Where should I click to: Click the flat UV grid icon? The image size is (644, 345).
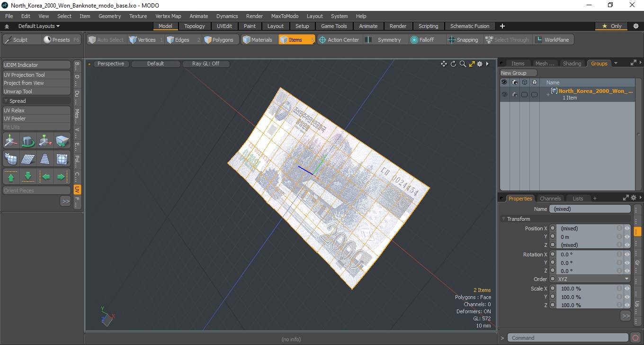click(x=28, y=159)
